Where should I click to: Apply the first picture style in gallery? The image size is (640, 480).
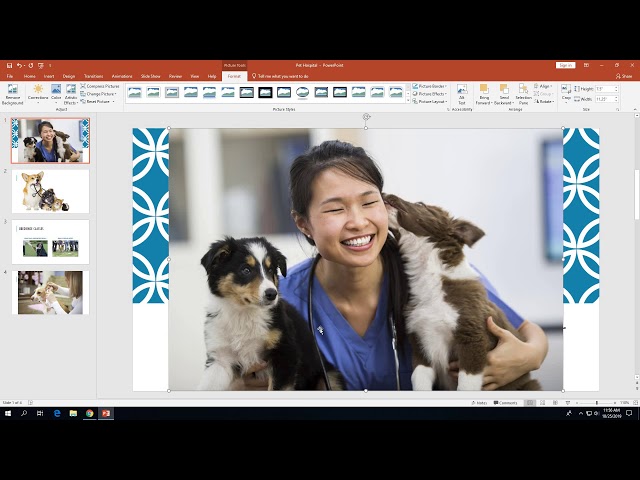(x=134, y=92)
